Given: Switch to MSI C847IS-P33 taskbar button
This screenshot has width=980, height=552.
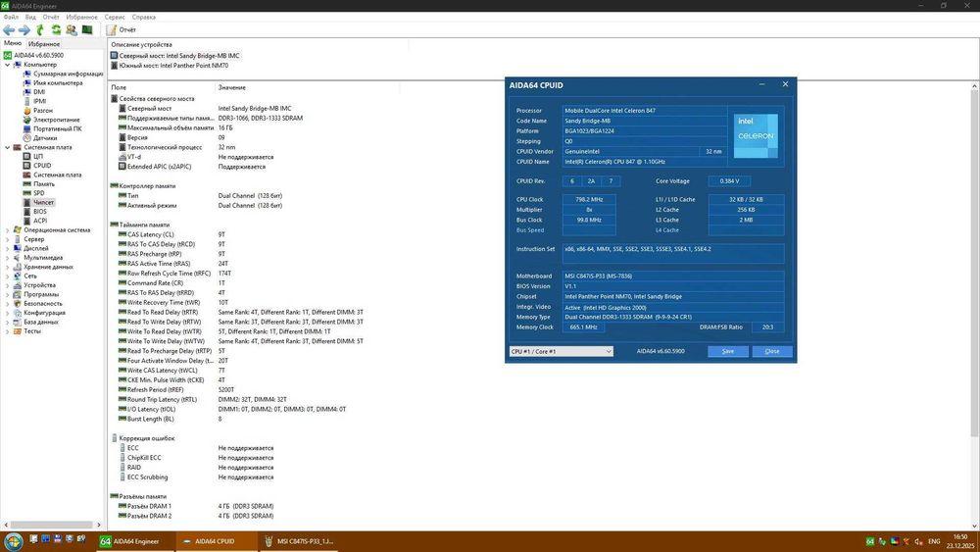Looking at the screenshot, I should coord(300,541).
